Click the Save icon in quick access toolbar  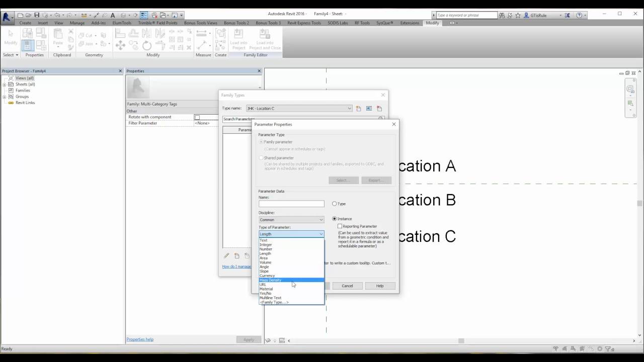tap(37, 15)
